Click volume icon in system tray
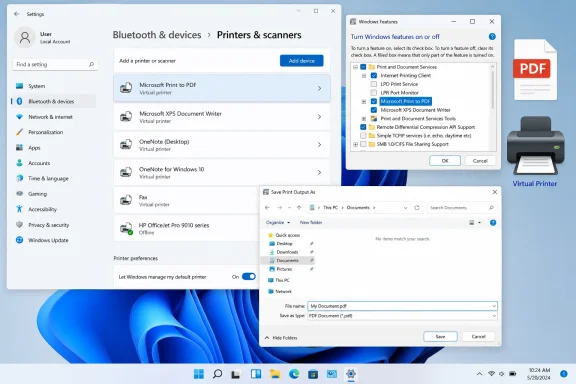Screen dimensions: 576x384 [x=502, y=374]
